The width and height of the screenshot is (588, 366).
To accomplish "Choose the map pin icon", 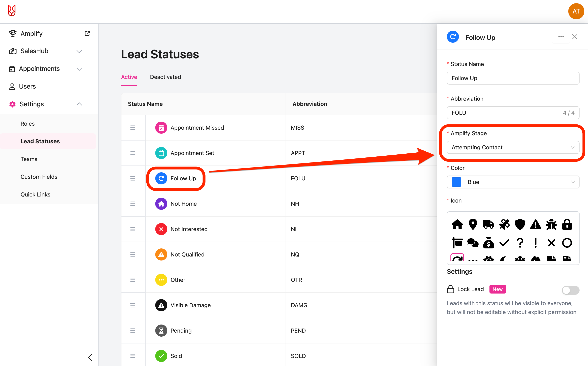I will (x=473, y=224).
